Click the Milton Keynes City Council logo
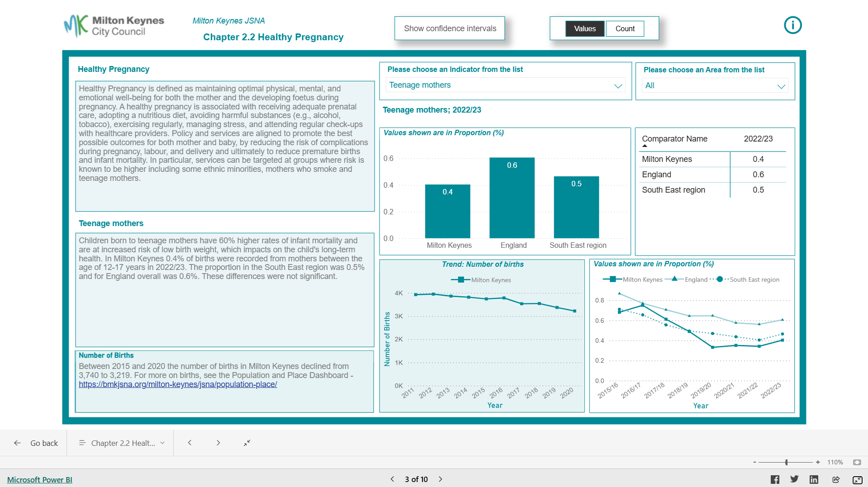This screenshot has height=487, width=868. (x=114, y=26)
